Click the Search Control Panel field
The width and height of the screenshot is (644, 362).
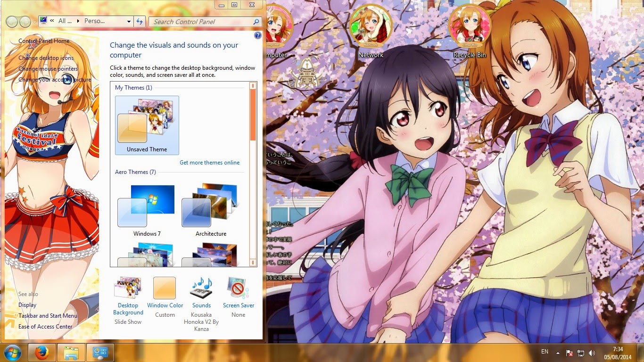click(x=206, y=22)
